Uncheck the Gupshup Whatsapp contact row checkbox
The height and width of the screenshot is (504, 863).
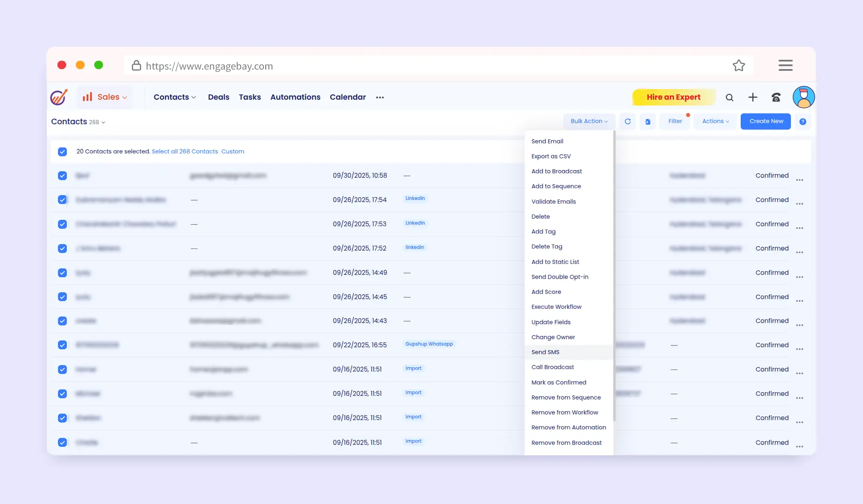63,345
